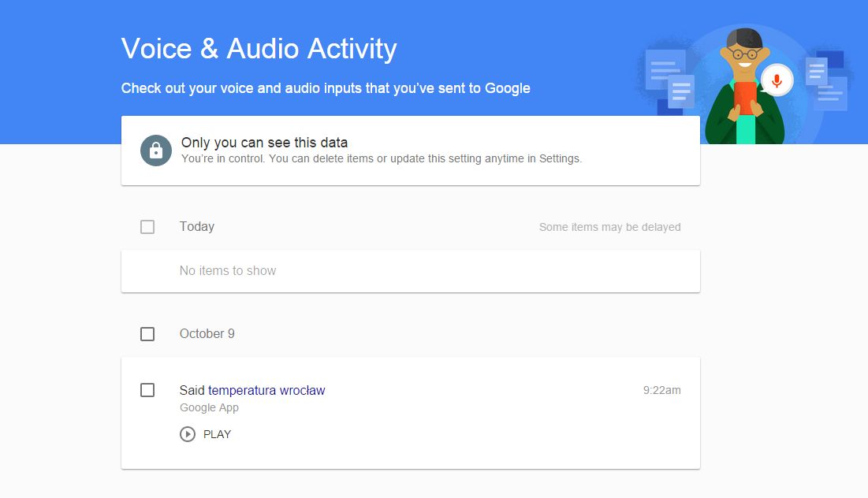The width and height of the screenshot is (868, 498).
Task: Click the play circle icon
Action: click(x=188, y=434)
